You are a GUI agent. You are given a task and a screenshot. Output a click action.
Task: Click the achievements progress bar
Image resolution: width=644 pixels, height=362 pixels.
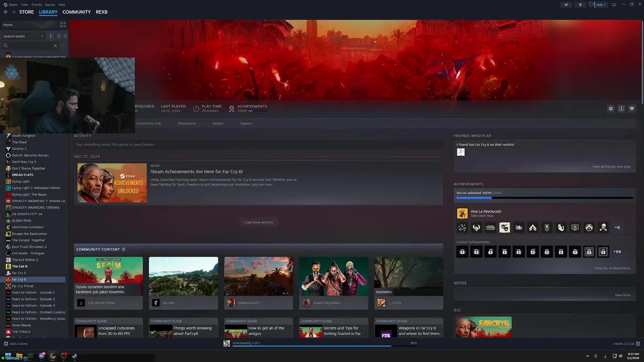[545, 198]
